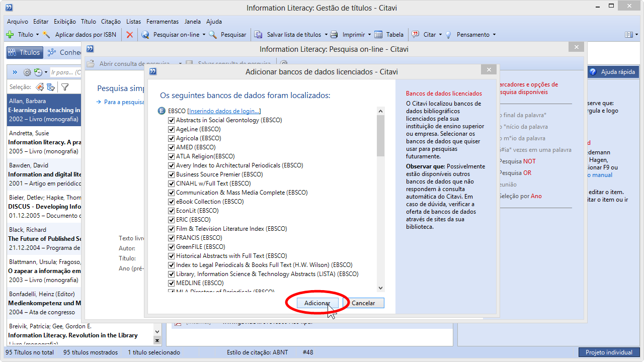Click the first orange Seleção icon

coord(40,87)
